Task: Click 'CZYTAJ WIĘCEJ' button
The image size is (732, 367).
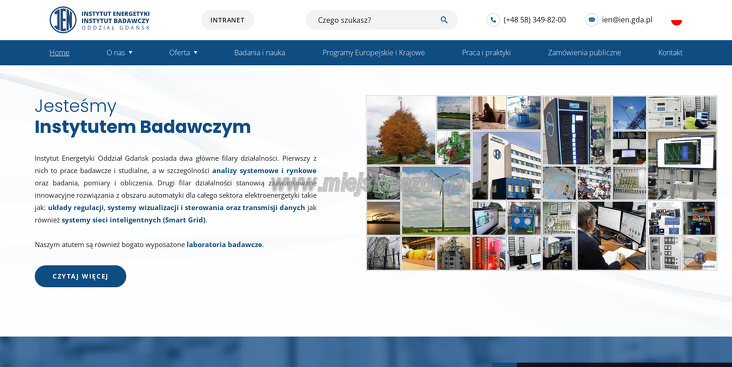Action: [x=80, y=276]
